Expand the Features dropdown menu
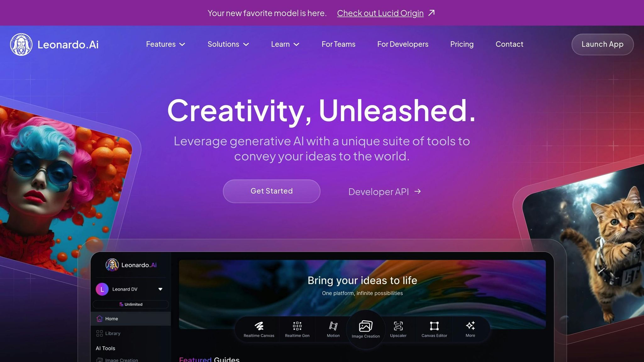The width and height of the screenshot is (644, 362). point(165,44)
